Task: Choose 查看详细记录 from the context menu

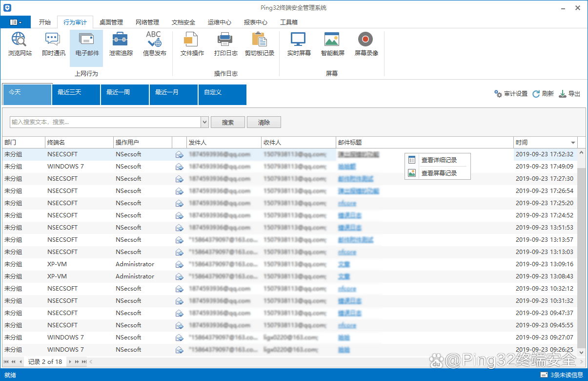Action: tap(438, 160)
